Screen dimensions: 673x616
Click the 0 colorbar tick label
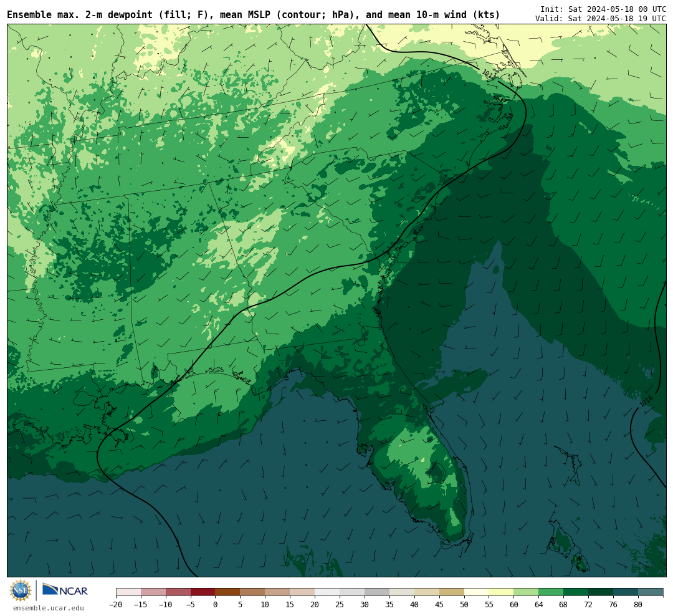[216, 605]
